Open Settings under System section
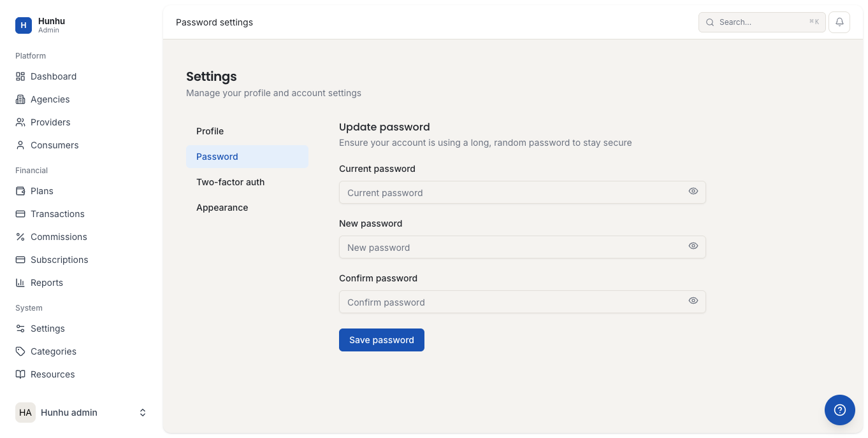868x438 pixels. 82,328
